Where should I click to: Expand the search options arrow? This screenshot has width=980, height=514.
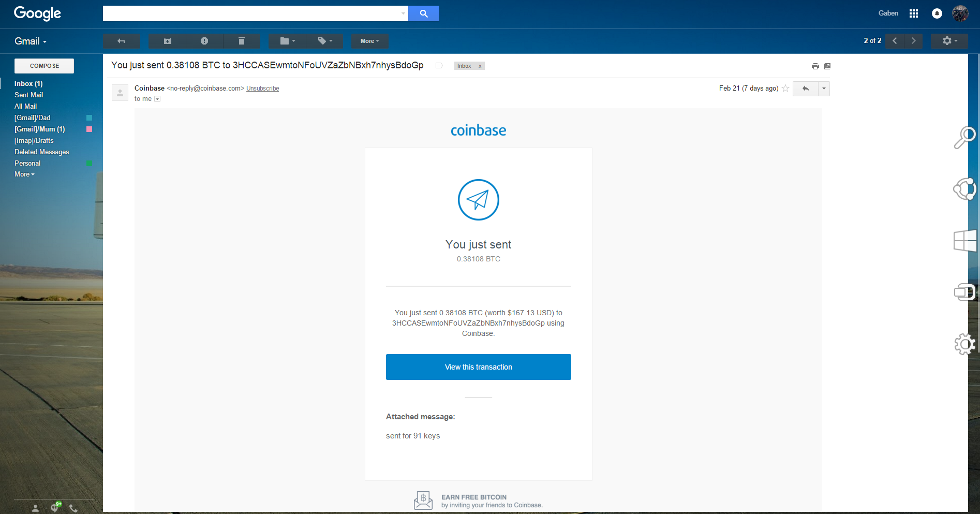pyautogui.click(x=403, y=13)
